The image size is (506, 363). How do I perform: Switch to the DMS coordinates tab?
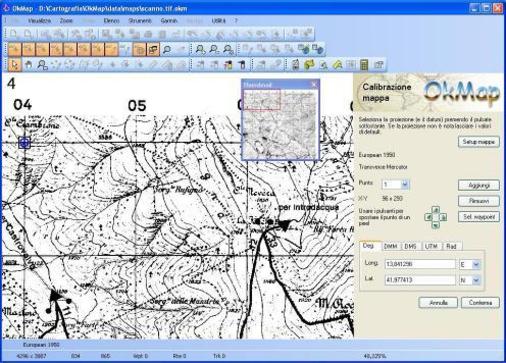click(x=410, y=246)
